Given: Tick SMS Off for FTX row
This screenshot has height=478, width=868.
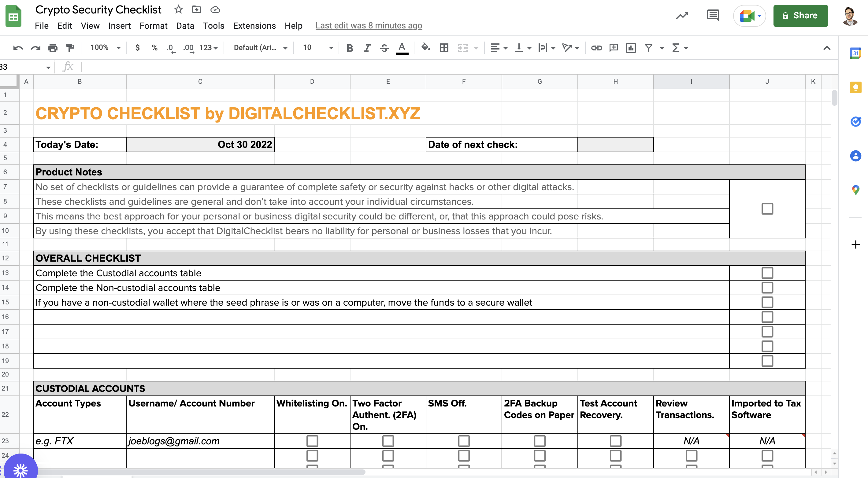Looking at the screenshot, I should tap(464, 441).
